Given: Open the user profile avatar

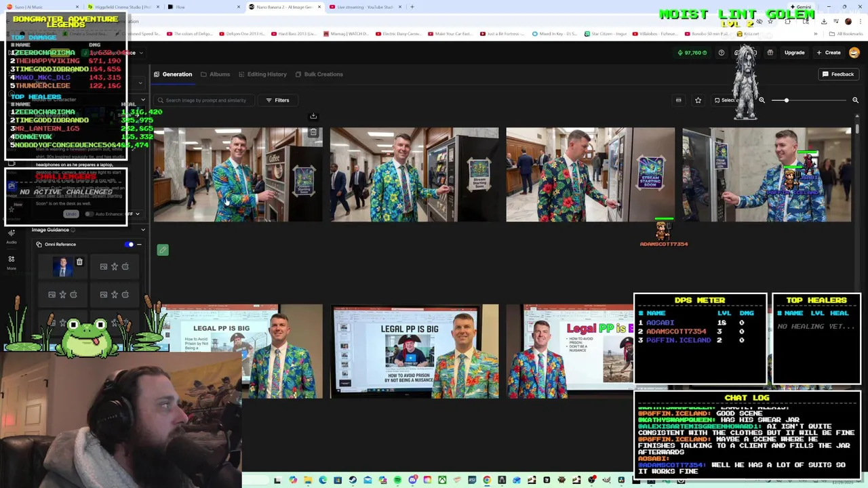Looking at the screenshot, I should [x=854, y=53].
